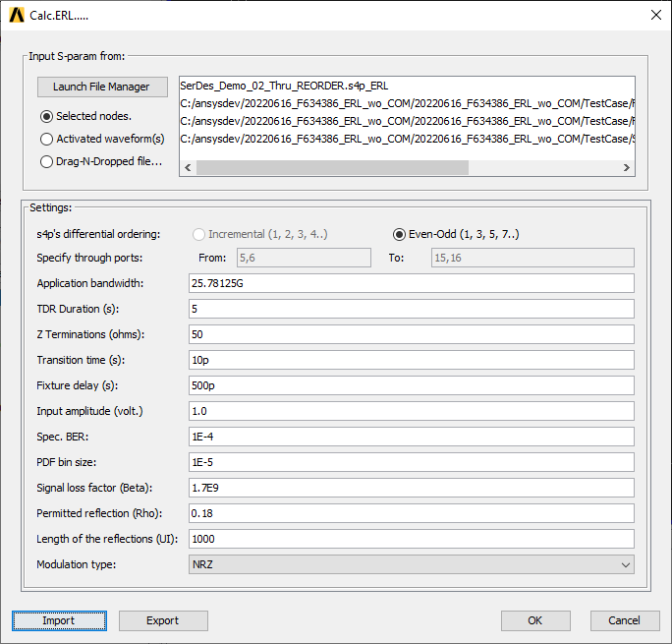
Task: Open the Modulation type dropdown
Action: point(412,564)
